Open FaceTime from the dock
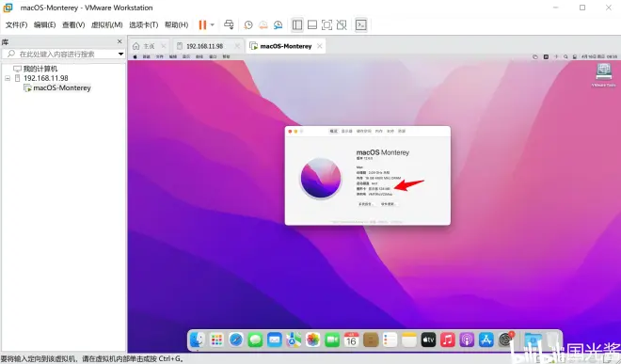621x364 pixels. point(332,340)
